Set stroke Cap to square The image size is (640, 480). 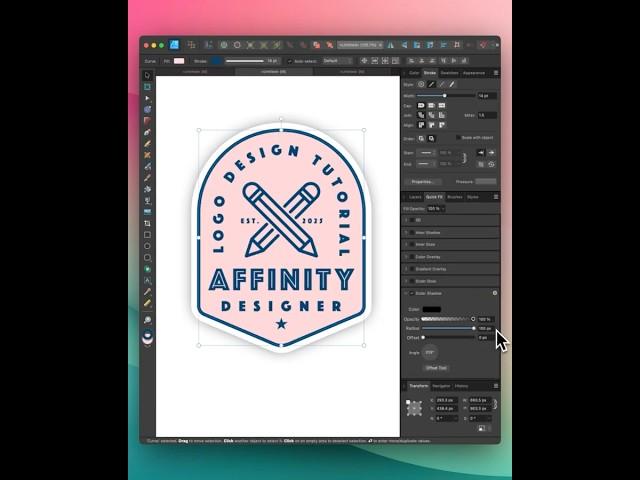click(x=441, y=106)
